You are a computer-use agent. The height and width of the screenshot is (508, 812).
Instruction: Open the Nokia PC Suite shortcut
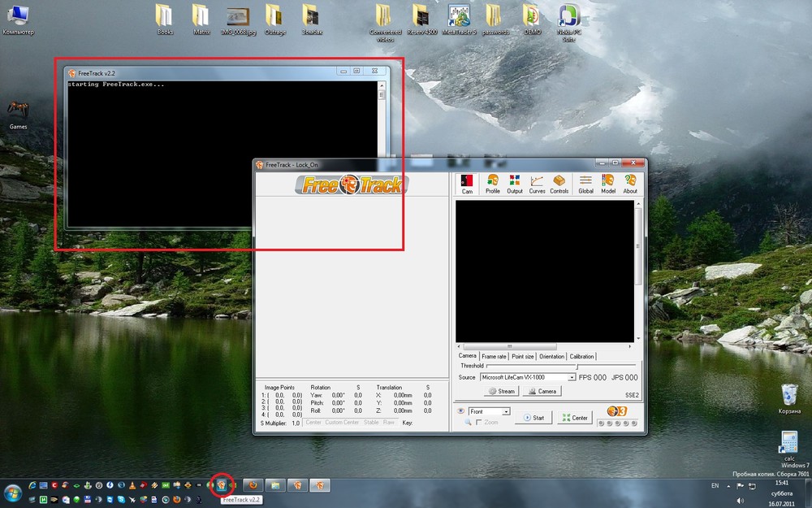click(569, 23)
